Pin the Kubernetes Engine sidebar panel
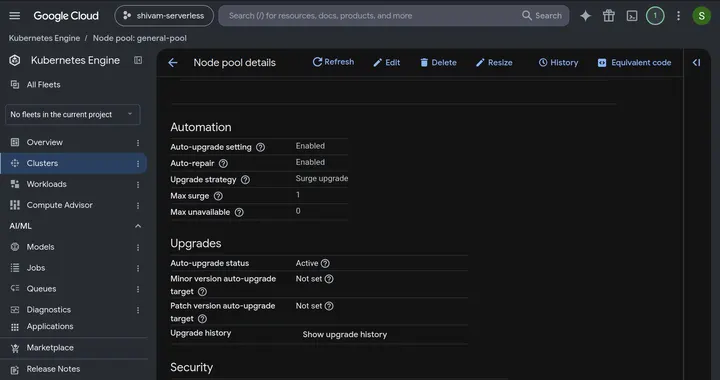Viewport: 720px width, 380px height. (138, 60)
